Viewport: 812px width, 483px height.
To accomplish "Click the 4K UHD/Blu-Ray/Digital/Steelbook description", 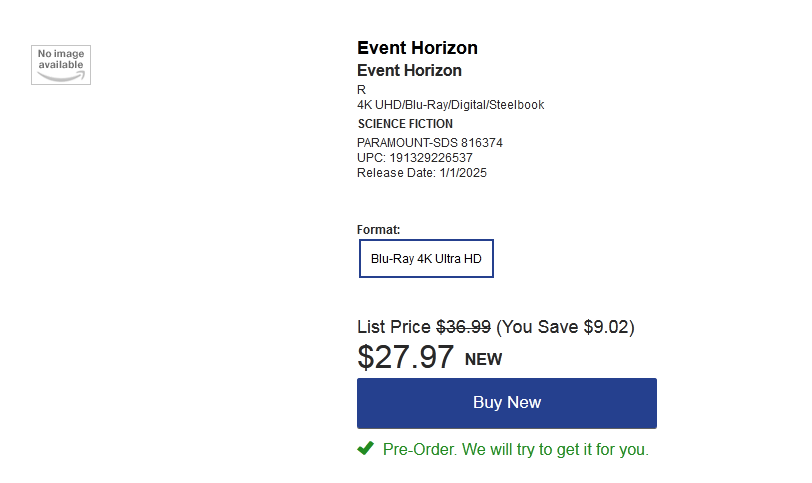I will click(451, 105).
